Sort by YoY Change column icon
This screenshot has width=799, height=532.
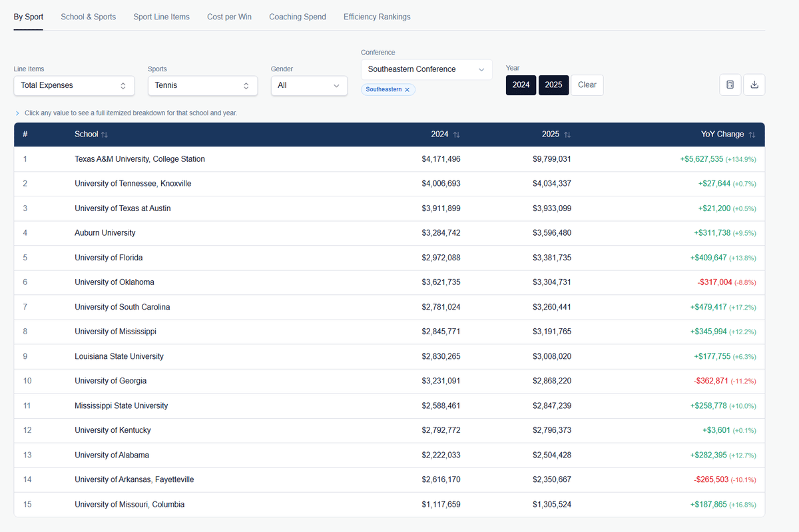[752, 134]
